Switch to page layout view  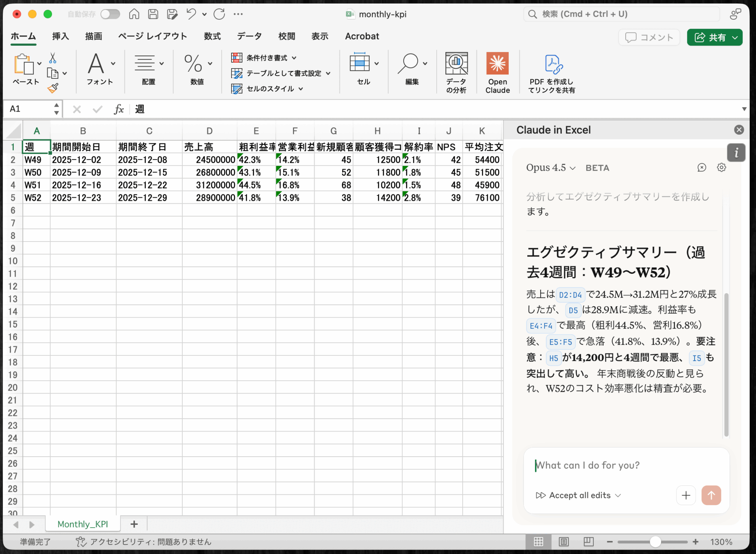click(x=563, y=542)
